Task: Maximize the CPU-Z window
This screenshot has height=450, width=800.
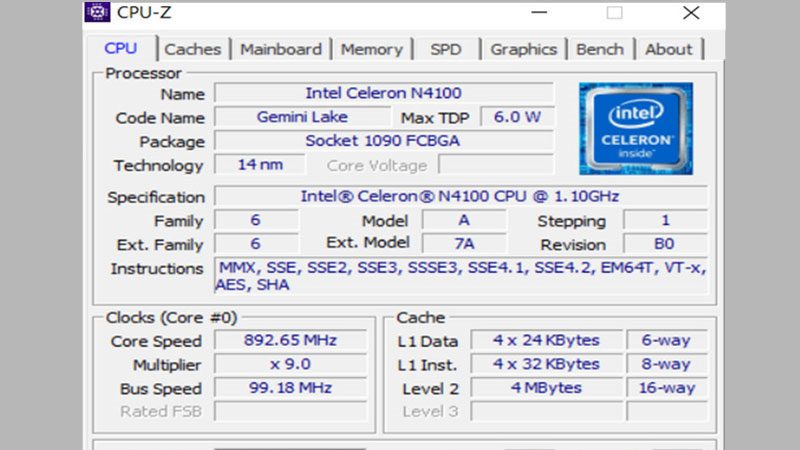Action: click(614, 12)
